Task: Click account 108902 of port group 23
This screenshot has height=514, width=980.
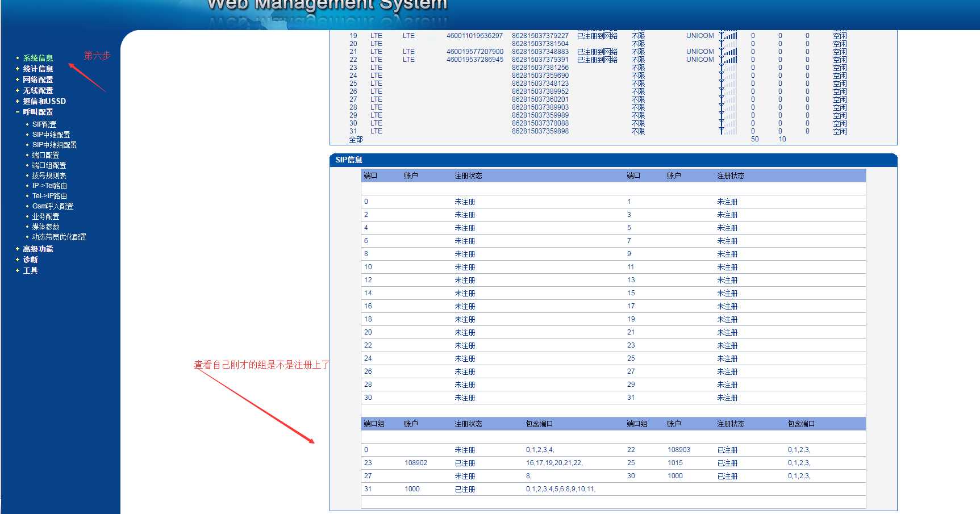Action: (x=416, y=463)
